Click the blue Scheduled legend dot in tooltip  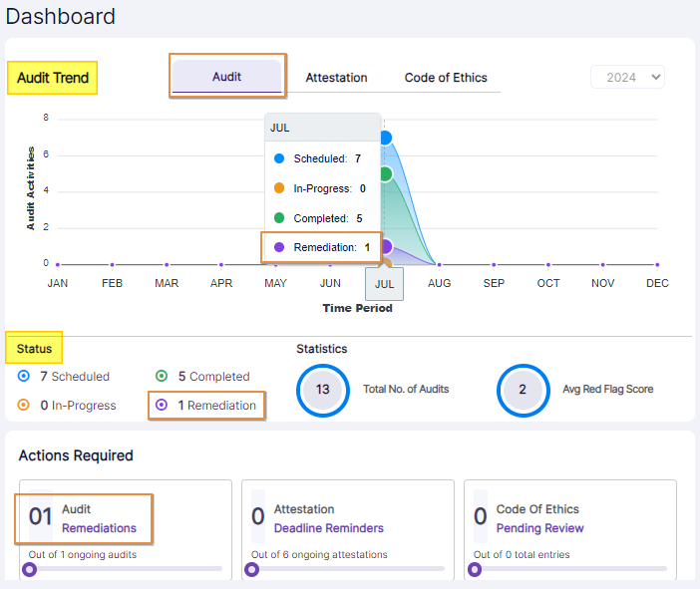(279, 158)
